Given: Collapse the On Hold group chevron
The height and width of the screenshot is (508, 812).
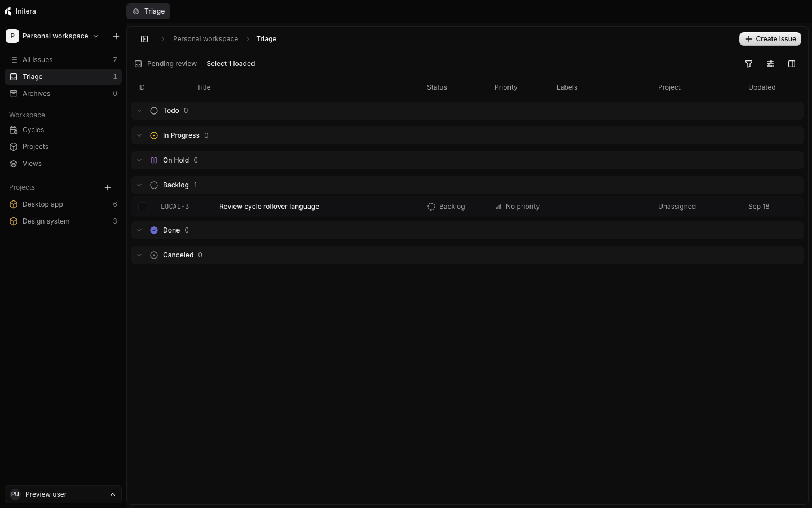Looking at the screenshot, I should point(139,160).
